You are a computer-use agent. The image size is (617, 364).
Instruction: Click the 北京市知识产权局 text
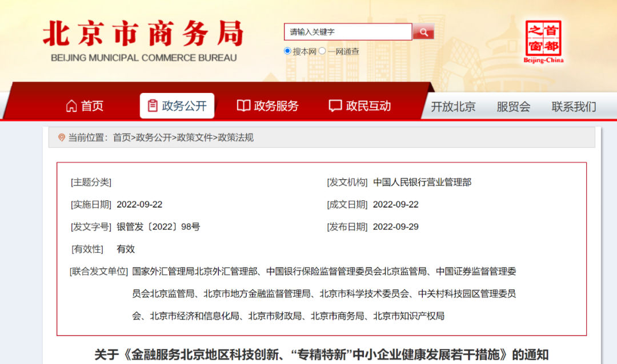[x=409, y=316]
